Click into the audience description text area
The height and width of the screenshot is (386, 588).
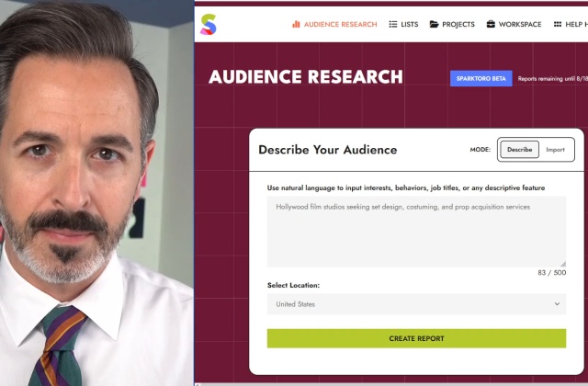(416, 232)
